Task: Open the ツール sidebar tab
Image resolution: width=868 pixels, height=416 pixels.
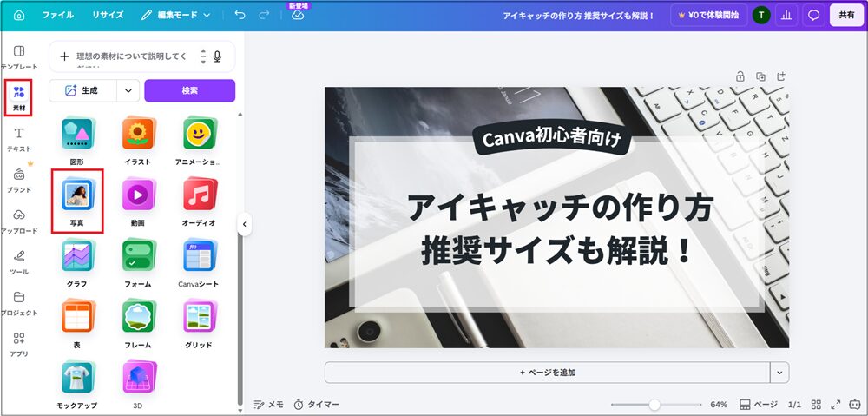Action: [x=19, y=262]
